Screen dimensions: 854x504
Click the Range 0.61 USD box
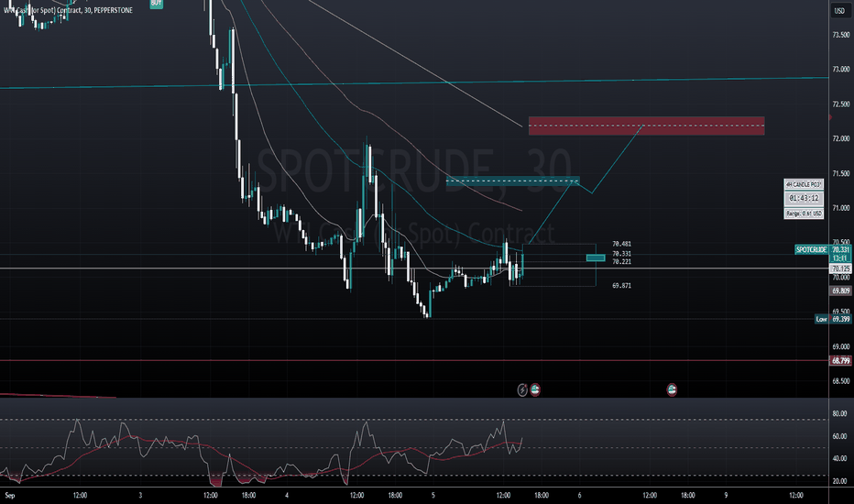[804, 214]
